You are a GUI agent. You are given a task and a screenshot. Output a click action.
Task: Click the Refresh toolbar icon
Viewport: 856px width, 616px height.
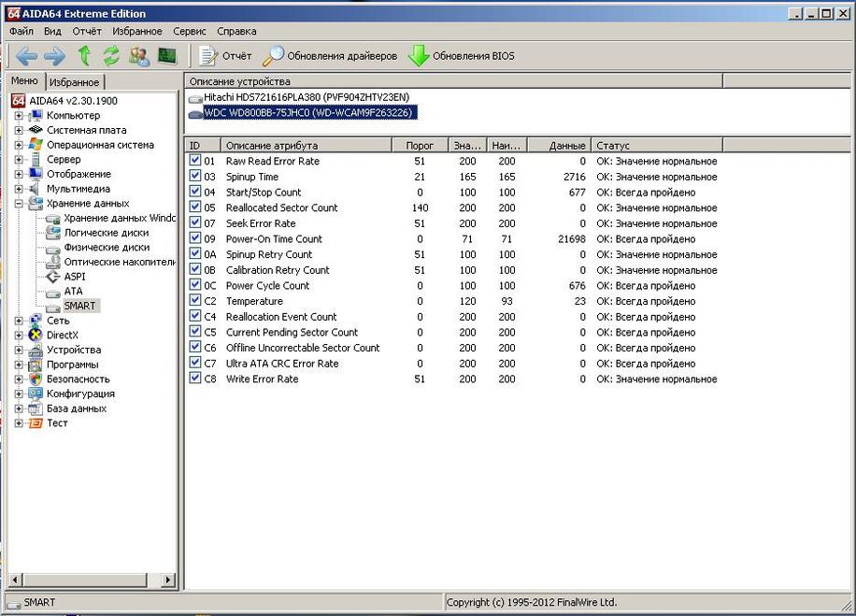click(111, 56)
